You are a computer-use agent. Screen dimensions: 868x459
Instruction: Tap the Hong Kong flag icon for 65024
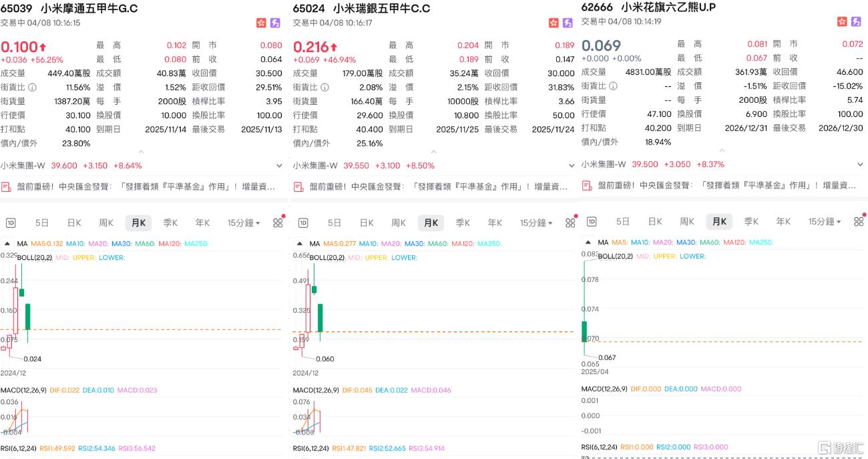pyautogui.click(x=554, y=23)
